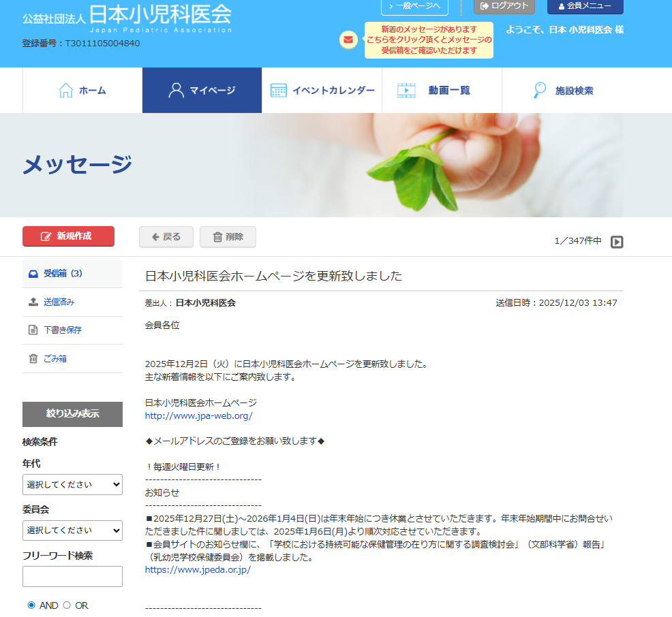Open the 動画一覧 video list icon

(x=408, y=89)
